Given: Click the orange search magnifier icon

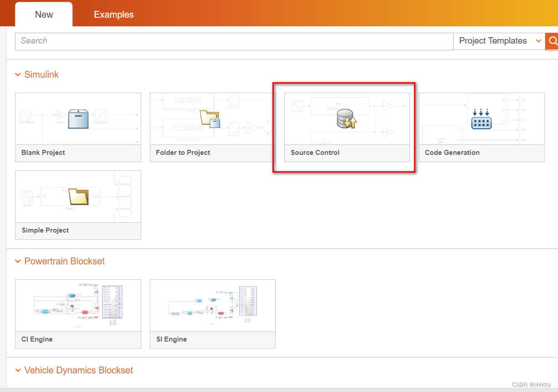Looking at the screenshot, I should point(552,41).
